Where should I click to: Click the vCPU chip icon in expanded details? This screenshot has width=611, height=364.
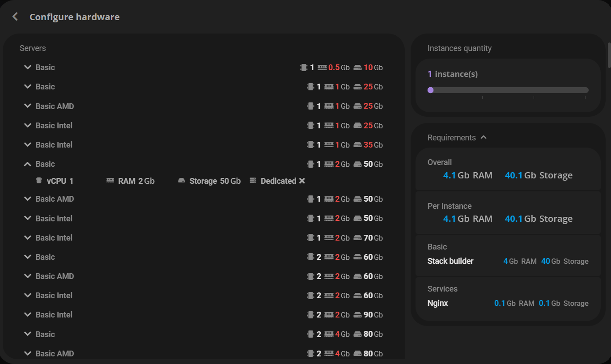[x=39, y=181]
